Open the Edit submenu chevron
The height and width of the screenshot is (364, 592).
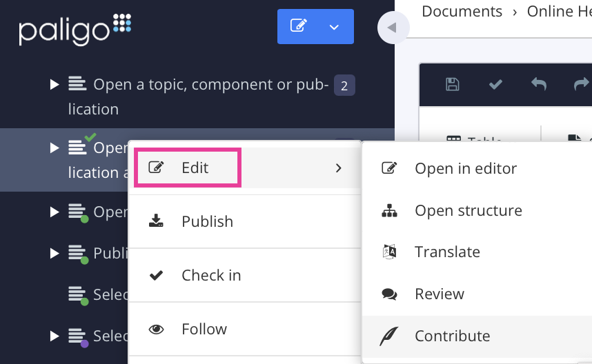[x=339, y=168]
